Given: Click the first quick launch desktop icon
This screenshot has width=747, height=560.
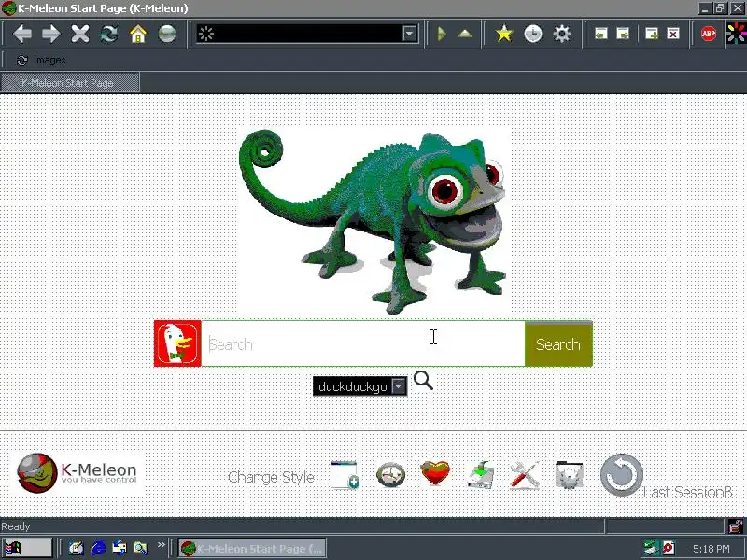Looking at the screenshot, I should click(76, 548).
